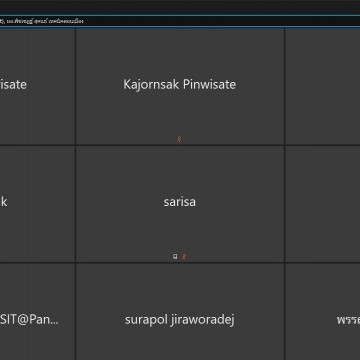This screenshot has width=360, height=360.
Task: Select the Thai-named tile at bottom right
Action: 323,312
